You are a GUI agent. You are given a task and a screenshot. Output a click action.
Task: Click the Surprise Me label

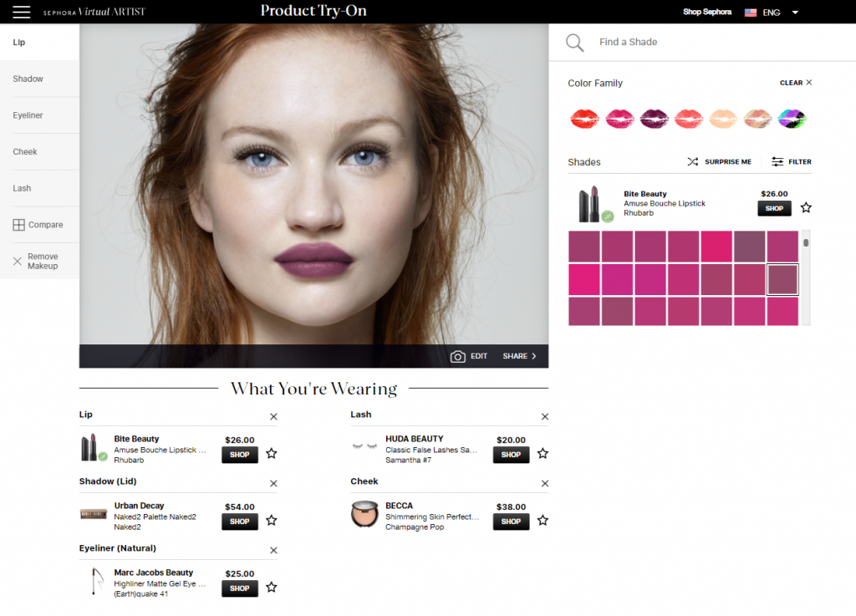point(728,161)
